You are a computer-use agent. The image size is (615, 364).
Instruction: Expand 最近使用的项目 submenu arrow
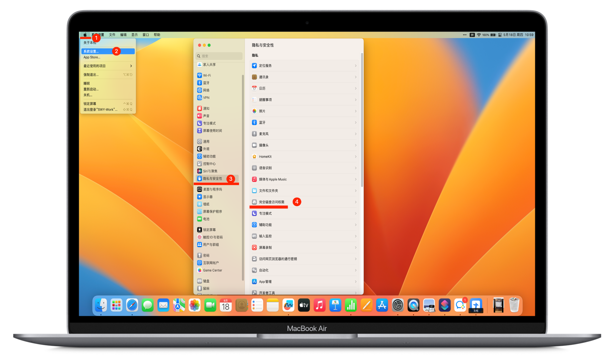coord(131,66)
